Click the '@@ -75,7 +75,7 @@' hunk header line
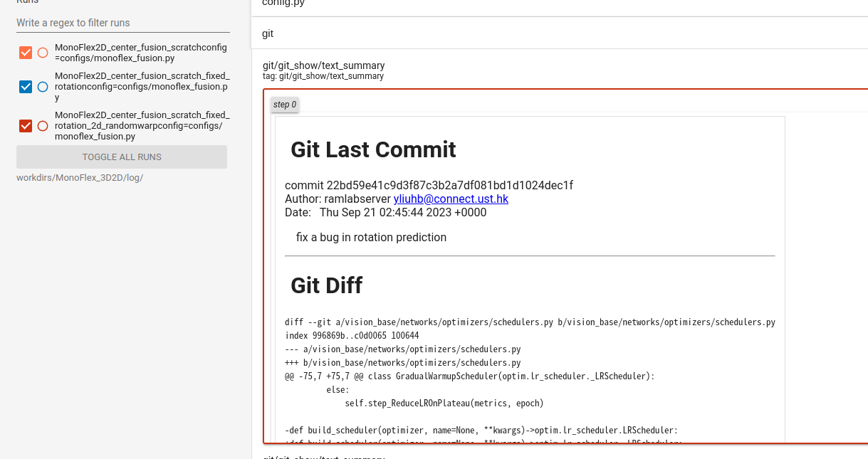Screen dimensions: 868x459 [469, 376]
